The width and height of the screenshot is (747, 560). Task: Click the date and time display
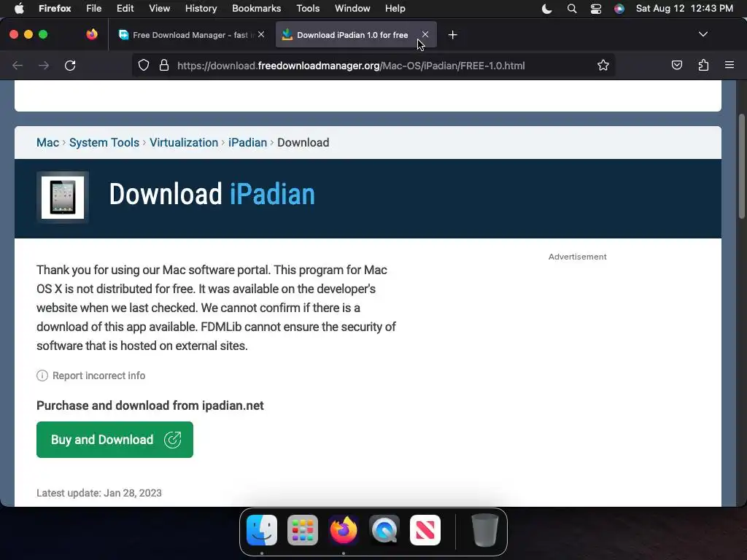684,9
